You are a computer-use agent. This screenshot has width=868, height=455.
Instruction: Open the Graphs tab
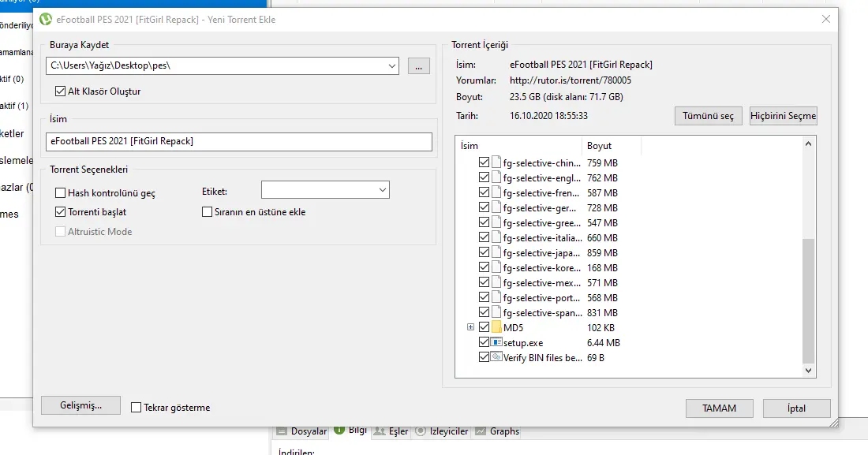498,431
